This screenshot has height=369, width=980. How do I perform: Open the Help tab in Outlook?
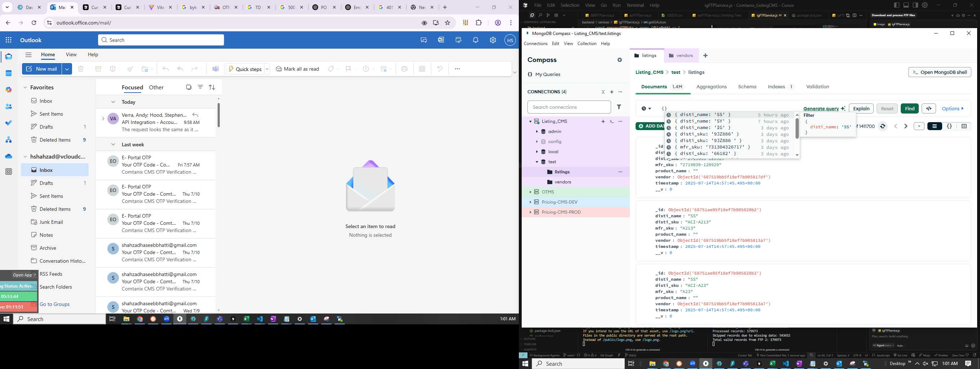click(x=93, y=55)
